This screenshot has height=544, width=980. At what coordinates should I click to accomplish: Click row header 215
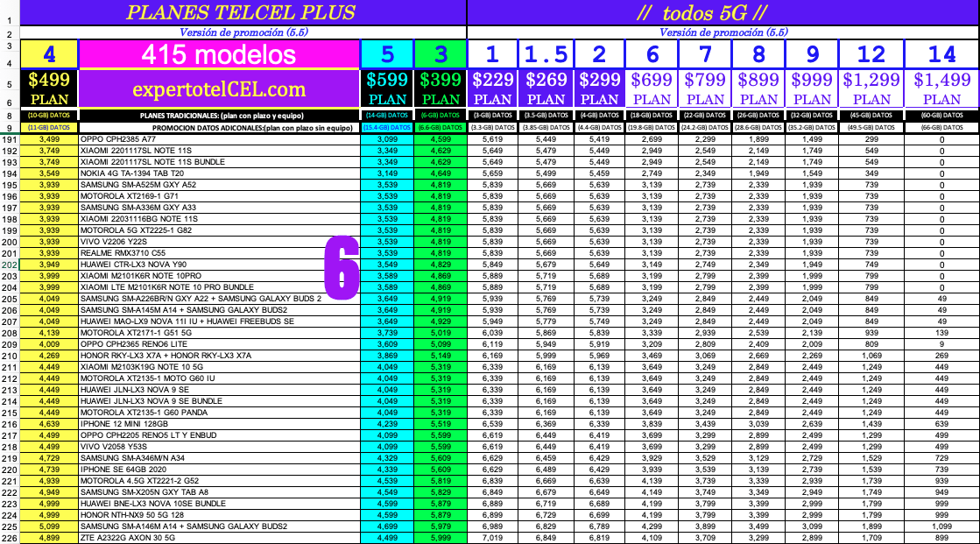click(10, 413)
